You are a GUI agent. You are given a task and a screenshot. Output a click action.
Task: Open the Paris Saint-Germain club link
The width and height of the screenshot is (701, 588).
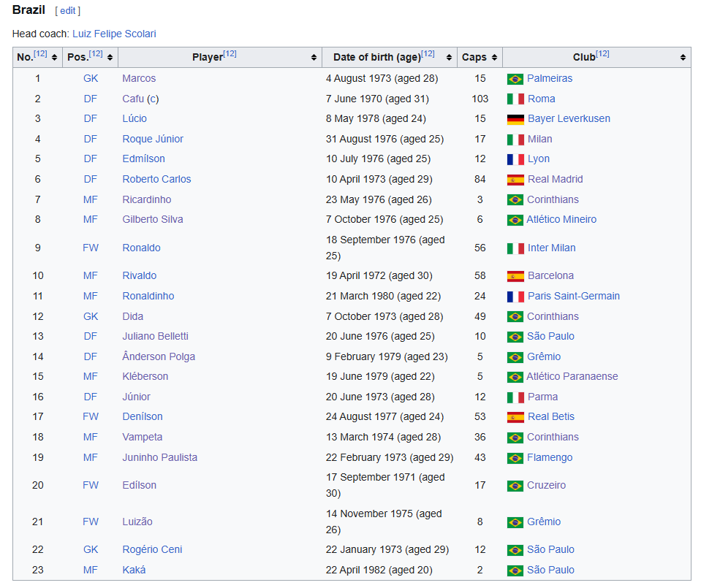(574, 297)
